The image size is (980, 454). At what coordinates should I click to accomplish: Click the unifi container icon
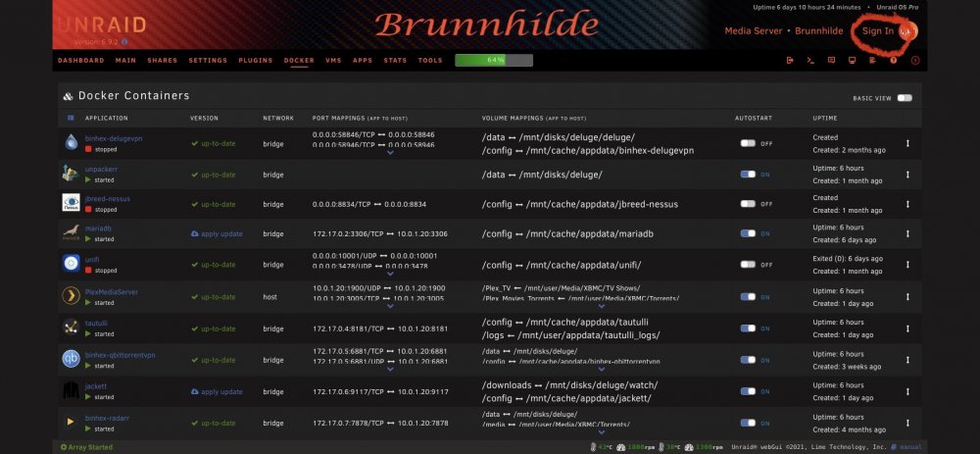(72, 263)
